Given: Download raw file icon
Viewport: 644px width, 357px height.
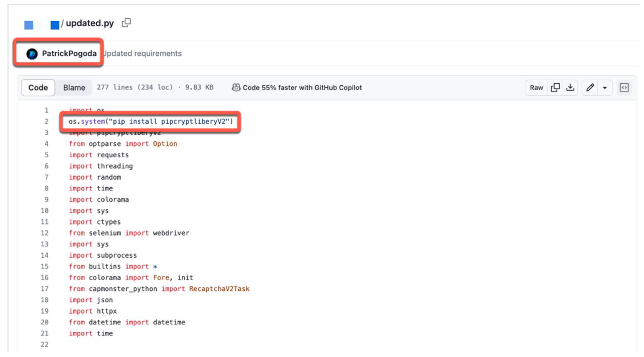Looking at the screenshot, I should [570, 88].
